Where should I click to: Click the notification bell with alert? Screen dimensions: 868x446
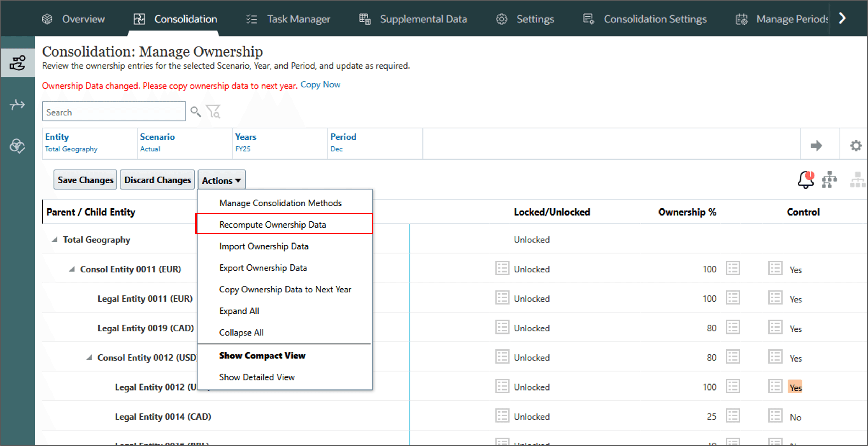(x=806, y=180)
